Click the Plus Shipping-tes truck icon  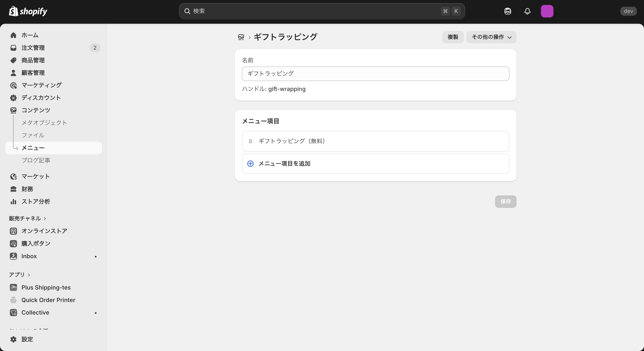point(13,288)
